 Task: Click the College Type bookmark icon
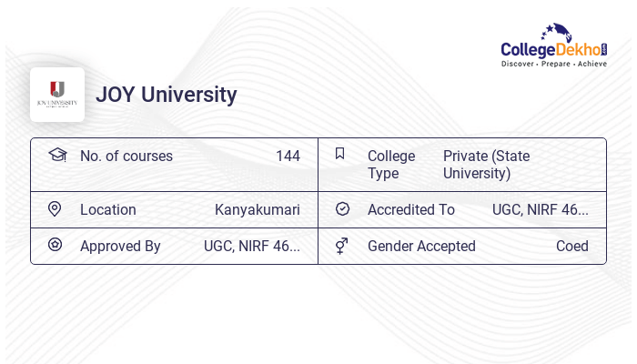click(x=340, y=154)
